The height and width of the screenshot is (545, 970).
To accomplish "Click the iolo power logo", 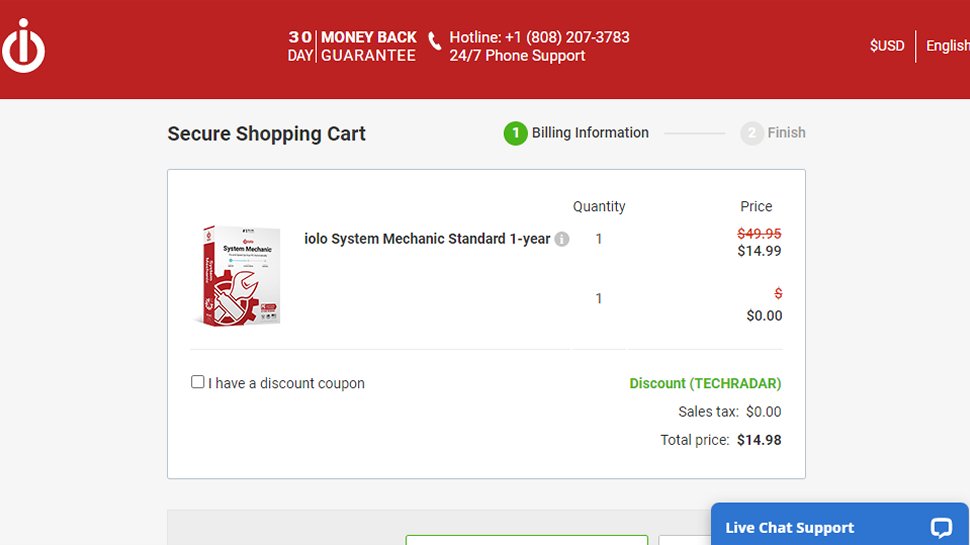I will [x=22, y=47].
